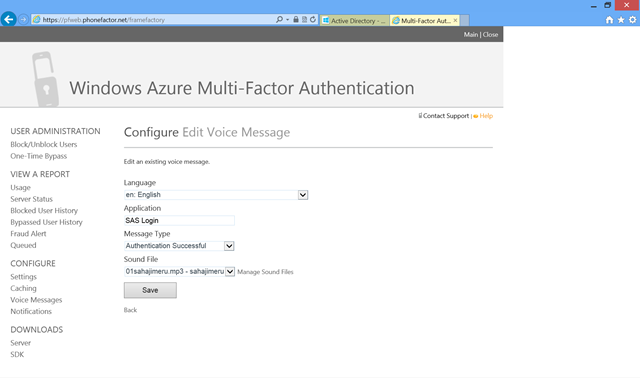
Task: Expand the Sound File dropdown
Action: pos(230,271)
